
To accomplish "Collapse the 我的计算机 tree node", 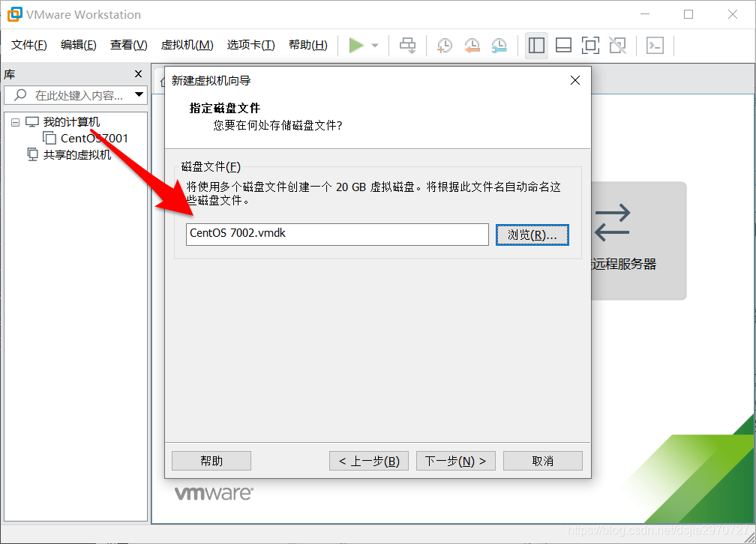I will (x=16, y=122).
